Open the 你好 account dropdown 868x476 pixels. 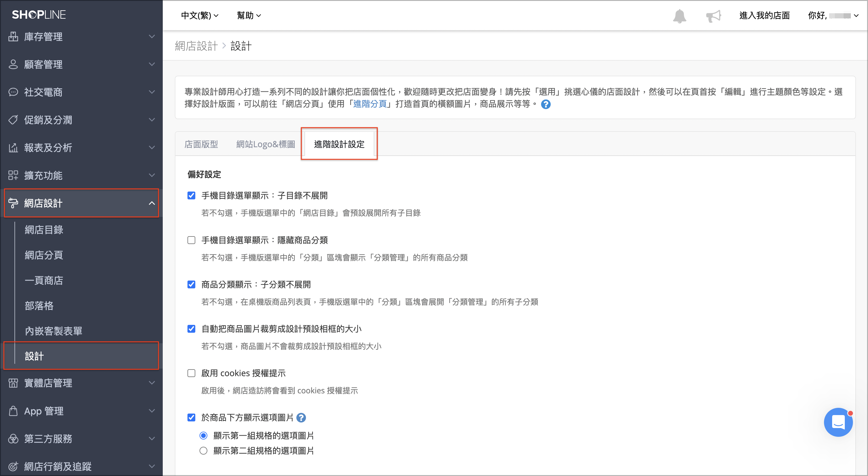tap(833, 15)
